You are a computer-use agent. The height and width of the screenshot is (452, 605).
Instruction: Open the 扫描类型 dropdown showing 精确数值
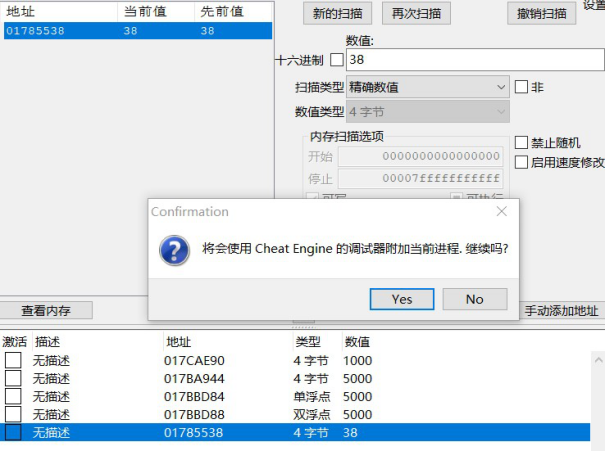[428, 87]
